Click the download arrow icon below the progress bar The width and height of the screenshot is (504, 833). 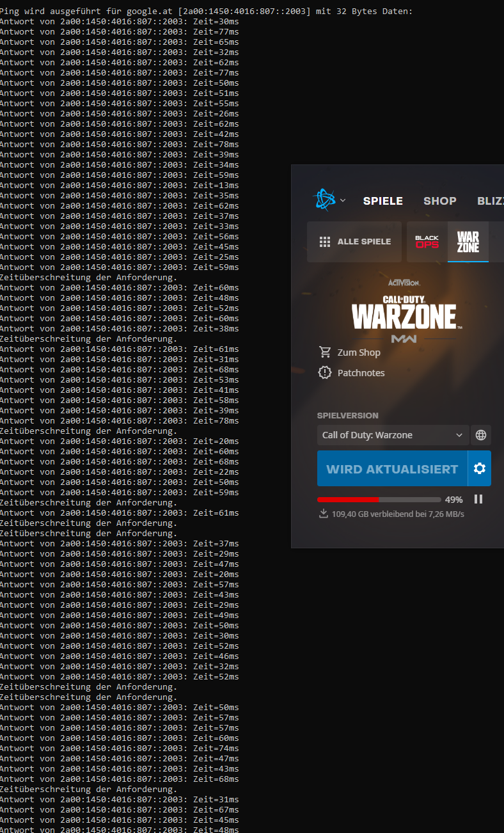tap(324, 514)
